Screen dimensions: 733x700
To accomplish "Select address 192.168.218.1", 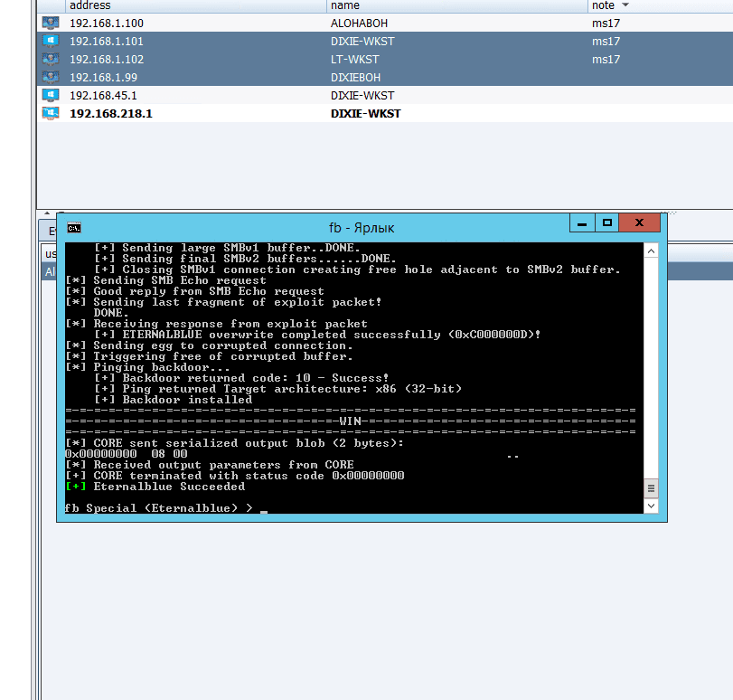I will point(111,114).
